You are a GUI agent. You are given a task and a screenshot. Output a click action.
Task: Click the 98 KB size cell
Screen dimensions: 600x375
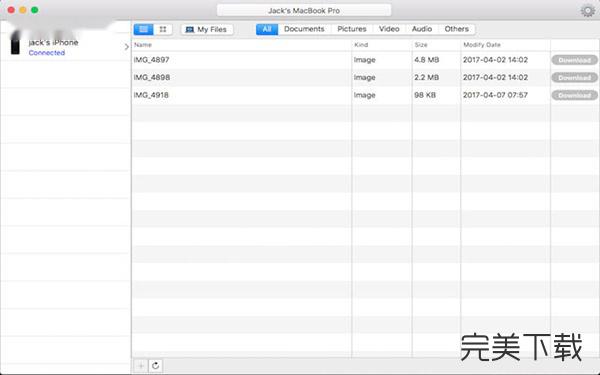tap(425, 95)
